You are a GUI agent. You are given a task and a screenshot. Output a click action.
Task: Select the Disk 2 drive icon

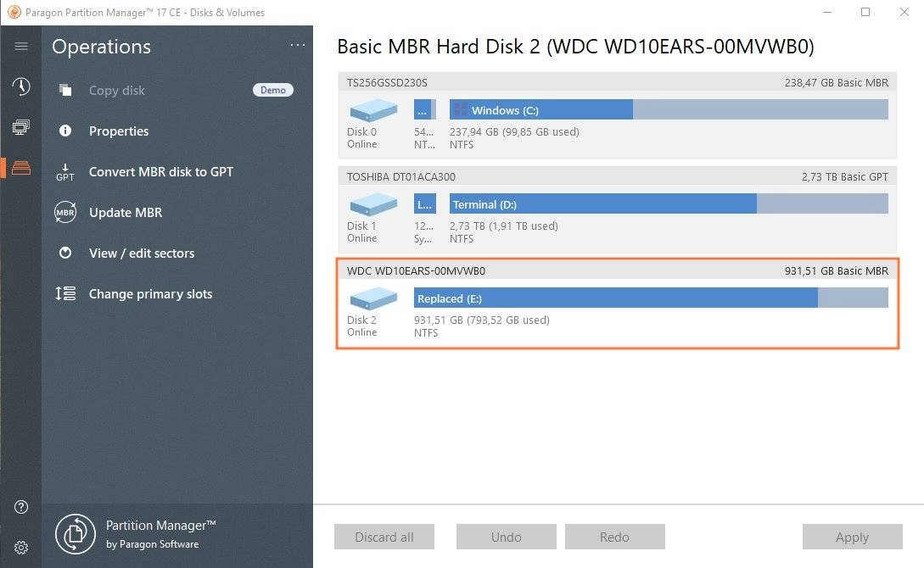373,298
